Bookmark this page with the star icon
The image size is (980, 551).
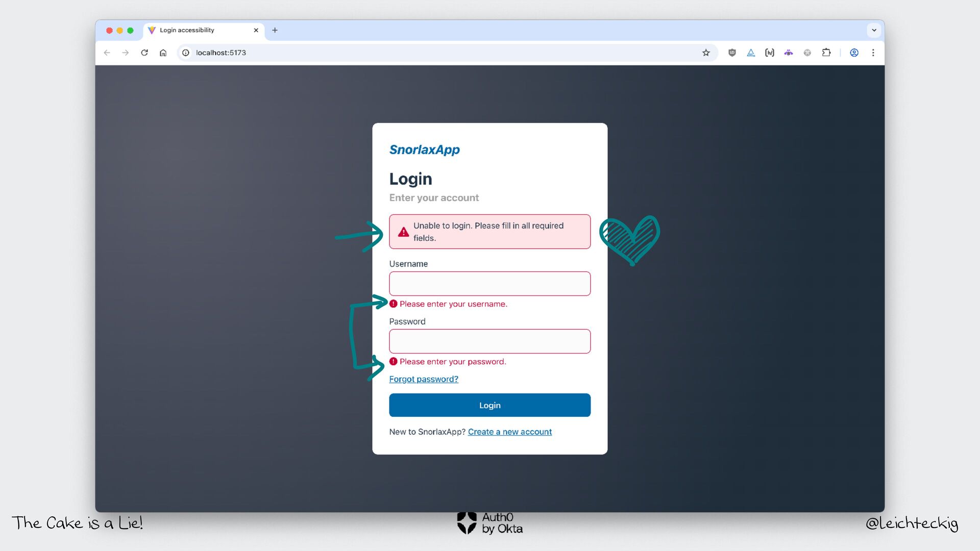[706, 53]
